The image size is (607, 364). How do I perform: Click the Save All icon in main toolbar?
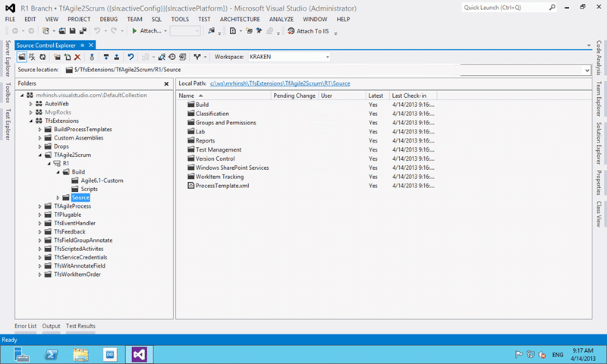83,31
